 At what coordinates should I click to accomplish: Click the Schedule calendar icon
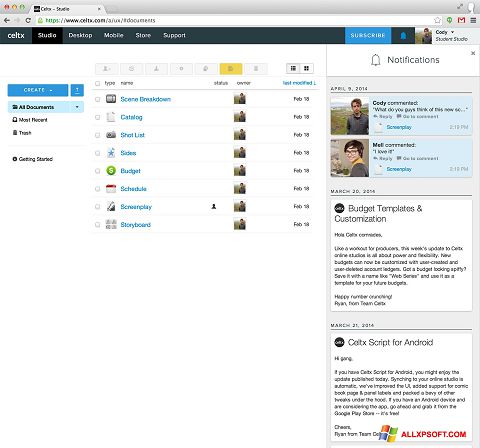(111, 189)
